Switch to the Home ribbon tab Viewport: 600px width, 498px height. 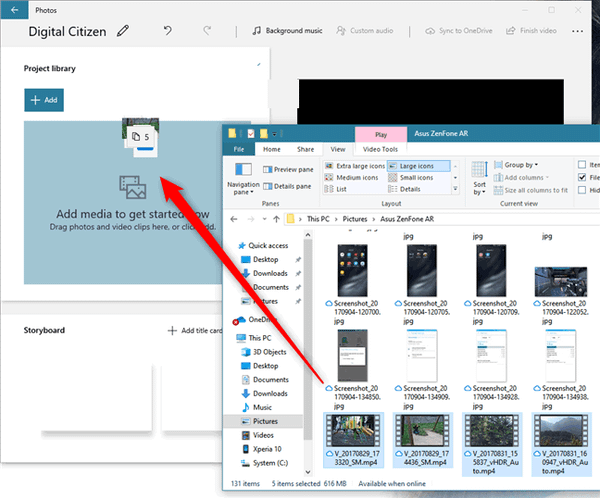point(272,149)
